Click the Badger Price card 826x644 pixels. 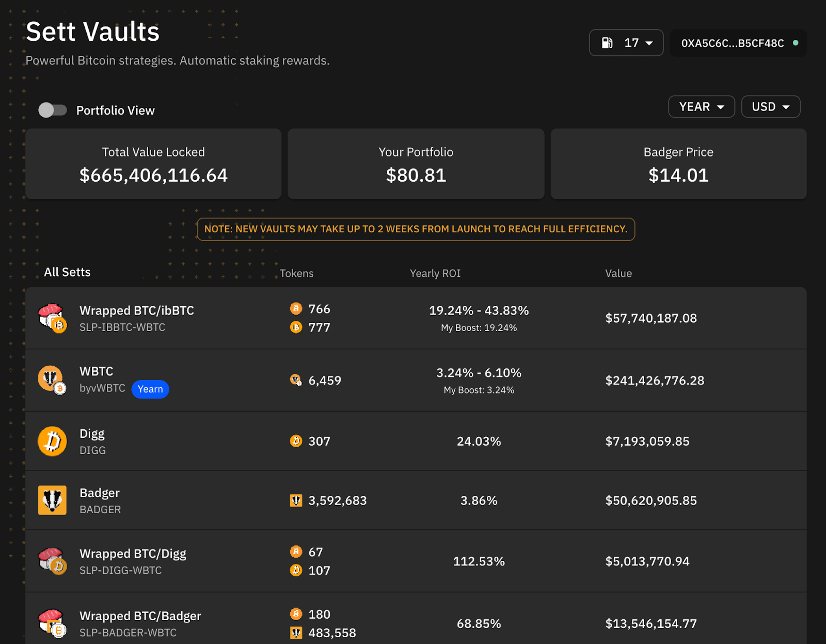(678, 164)
